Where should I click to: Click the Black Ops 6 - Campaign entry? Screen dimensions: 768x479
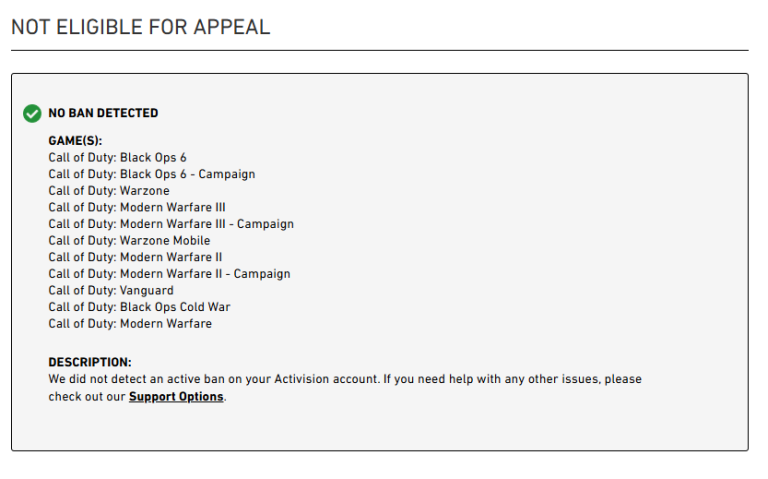click(x=151, y=174)
